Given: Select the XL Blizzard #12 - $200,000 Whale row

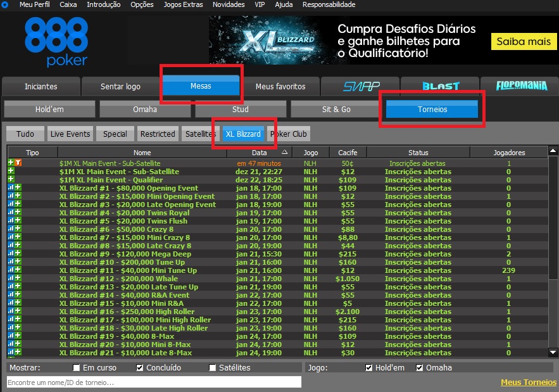Looking at the screenshot, I should point(278,278).
